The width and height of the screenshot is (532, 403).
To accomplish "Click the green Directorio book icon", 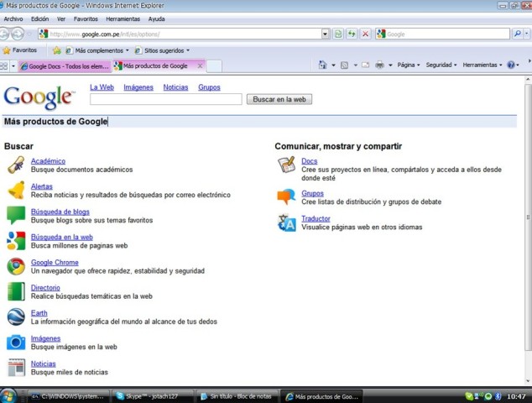I will tap(16, 291).
